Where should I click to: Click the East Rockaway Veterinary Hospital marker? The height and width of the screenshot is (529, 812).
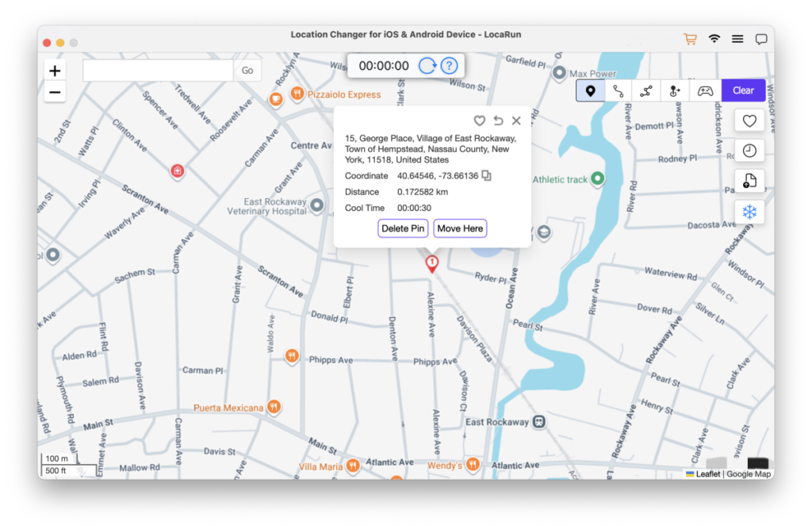click(317, 205)
